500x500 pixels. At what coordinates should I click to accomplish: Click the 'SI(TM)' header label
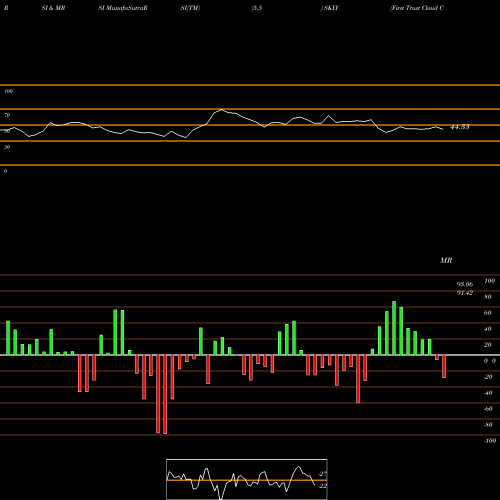coord(190,8)
